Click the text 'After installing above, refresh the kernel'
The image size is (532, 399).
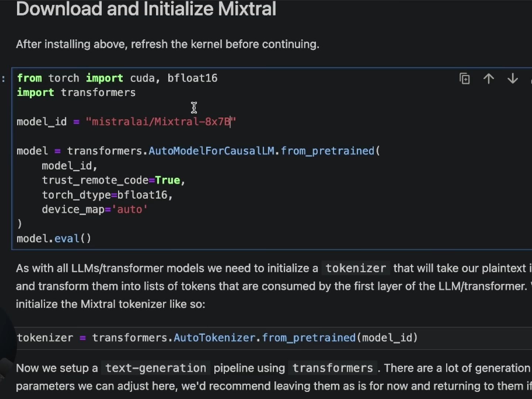pyautogui.click(x=120, y=44)
